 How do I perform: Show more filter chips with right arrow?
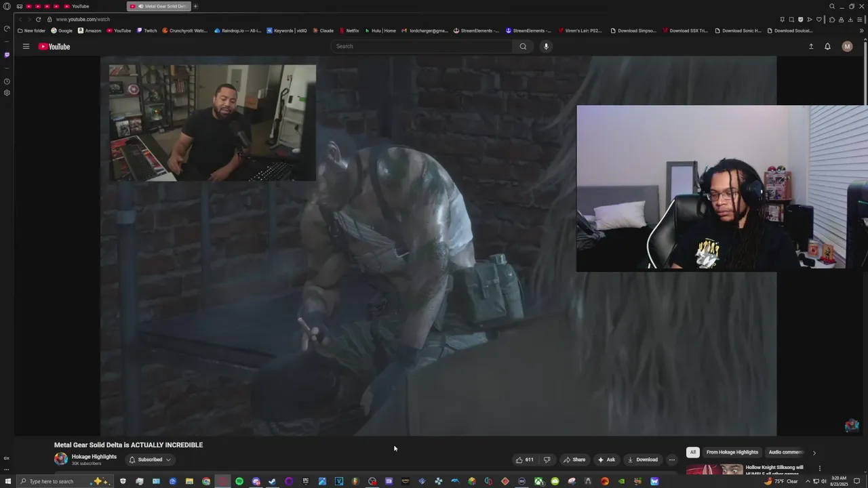click(814, 452)
